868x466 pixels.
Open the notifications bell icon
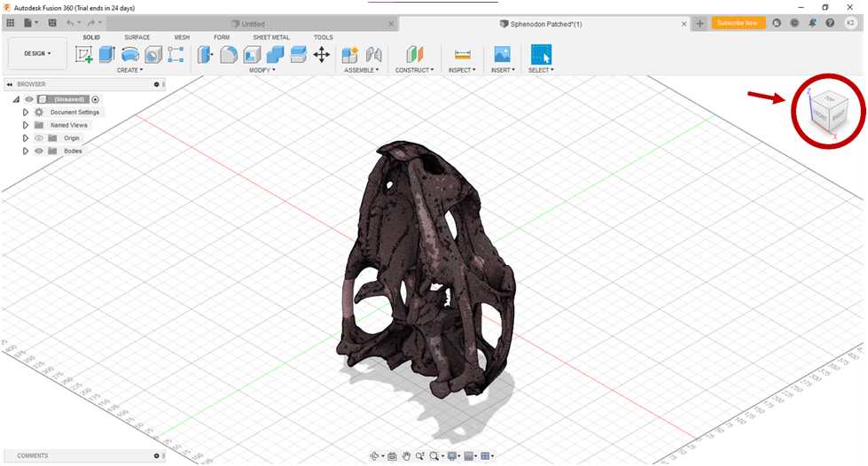click(812, 23)
